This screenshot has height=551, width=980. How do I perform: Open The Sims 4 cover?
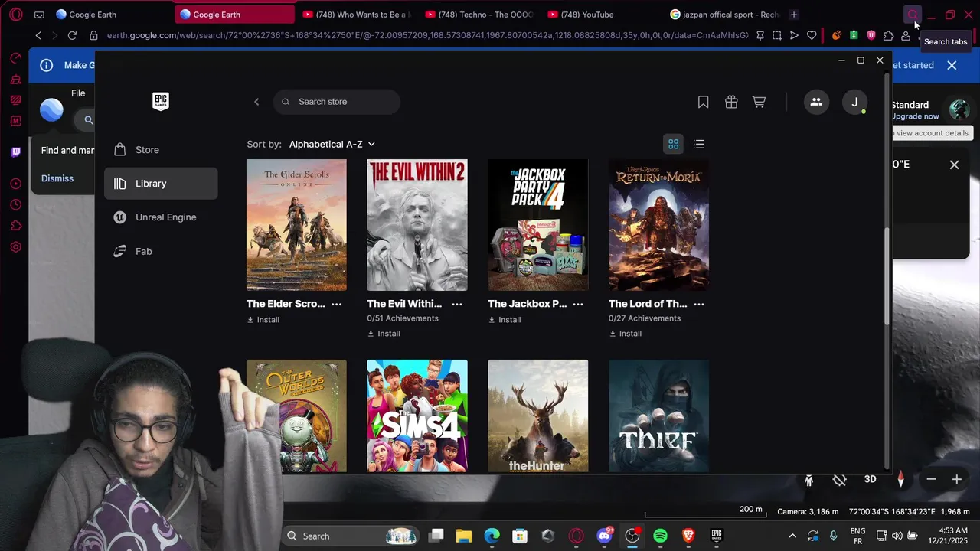point(417,416)
